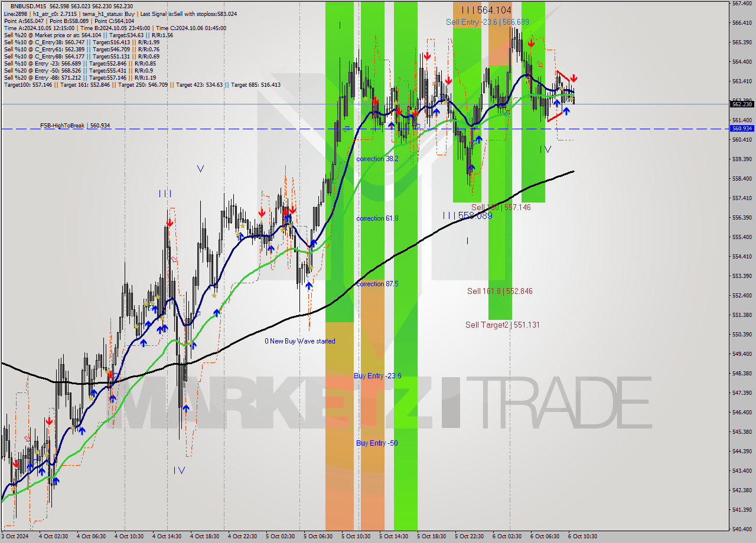The height and width of the screenshot is (543, 756).
Task: Click the 'Sell 100 | 557.146' label
Action: click(x=501, y=207)
